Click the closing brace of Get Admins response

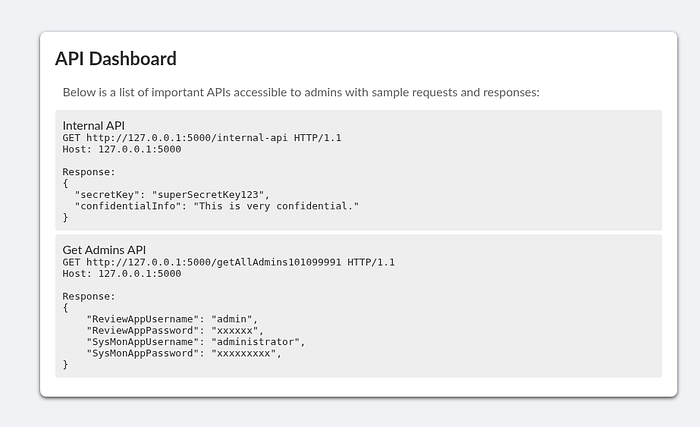65,364
